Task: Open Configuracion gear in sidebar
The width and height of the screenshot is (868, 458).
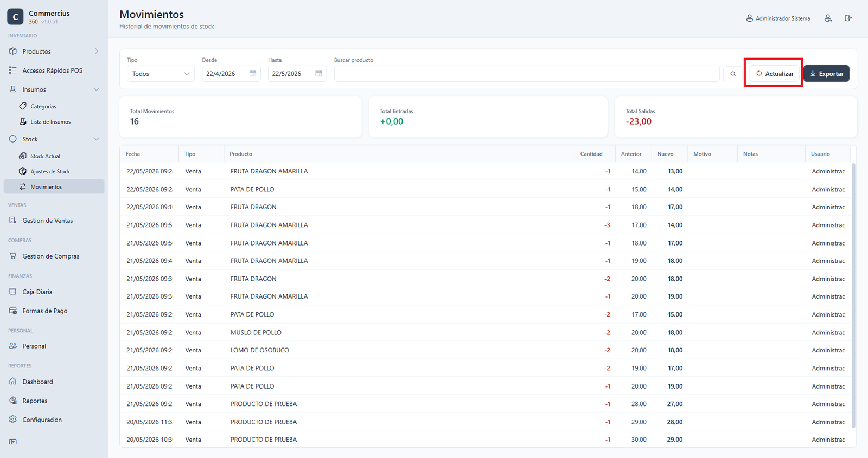Action: 13,420
